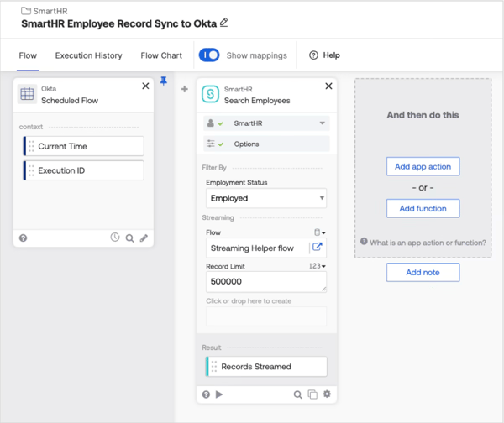Click the plus icon between the cards
504x423 pixels.
point(185,89)
